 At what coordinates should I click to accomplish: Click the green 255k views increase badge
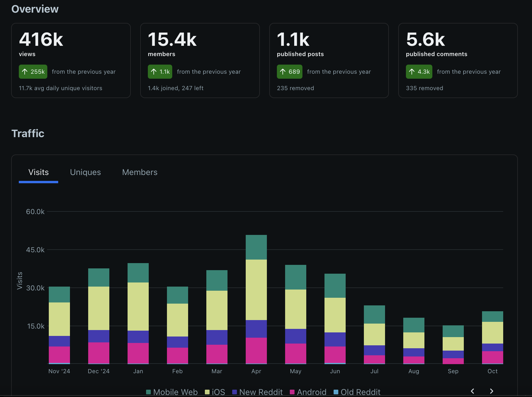33,72
